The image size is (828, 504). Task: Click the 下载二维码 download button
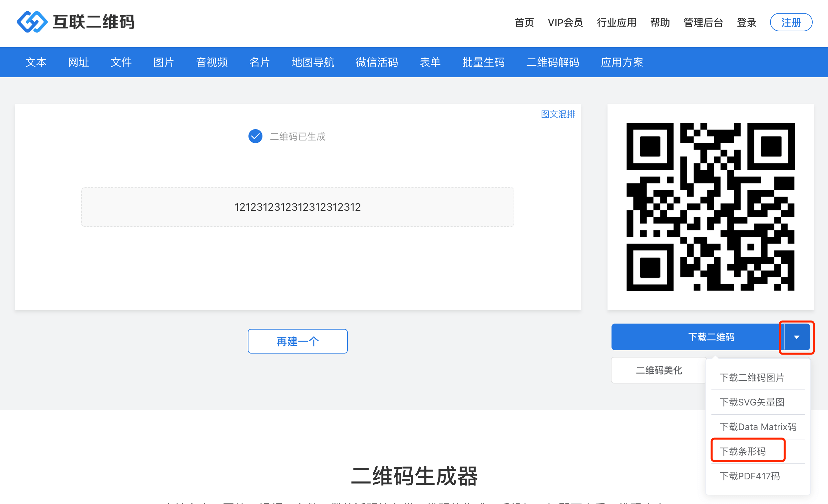(x=698, y=337)
